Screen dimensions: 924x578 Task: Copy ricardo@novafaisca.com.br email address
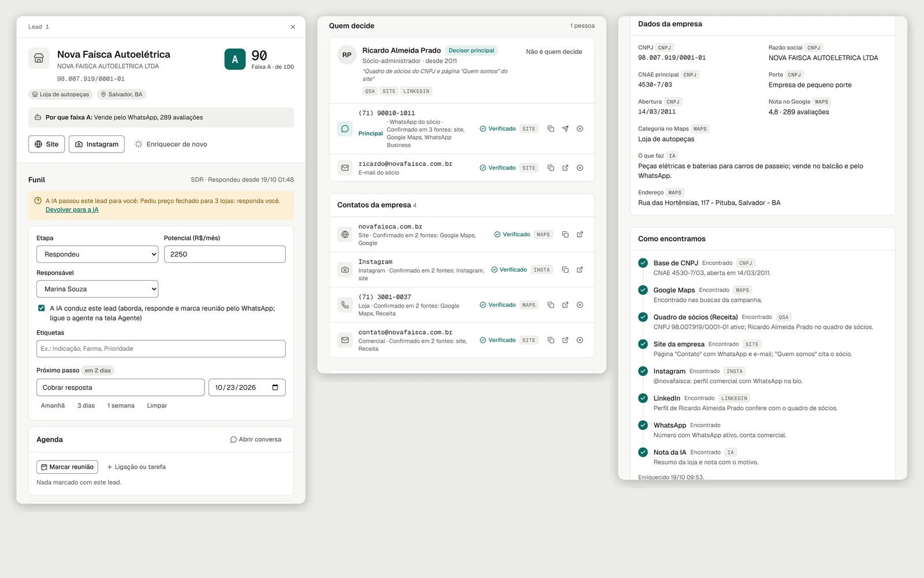[x=551, y=168]
